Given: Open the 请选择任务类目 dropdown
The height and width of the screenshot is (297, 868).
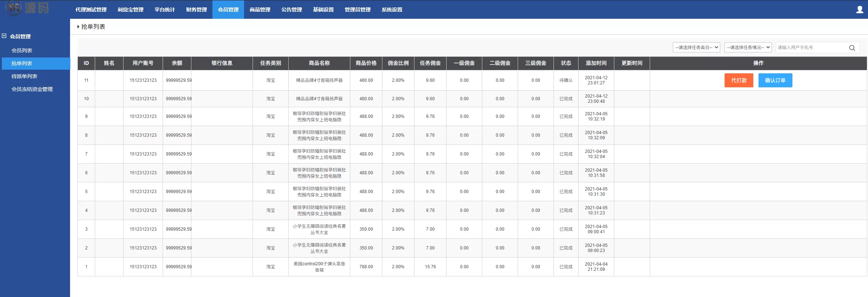Looking at the screenshot, I should coord(696,48).
